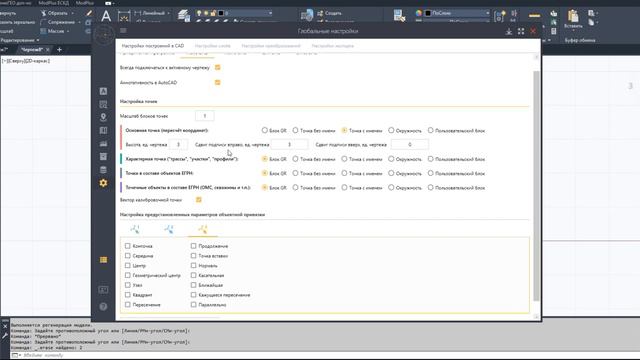Click the download icon in settings title bar
Viewport: 640px width, 360px height.
point(509,31)
